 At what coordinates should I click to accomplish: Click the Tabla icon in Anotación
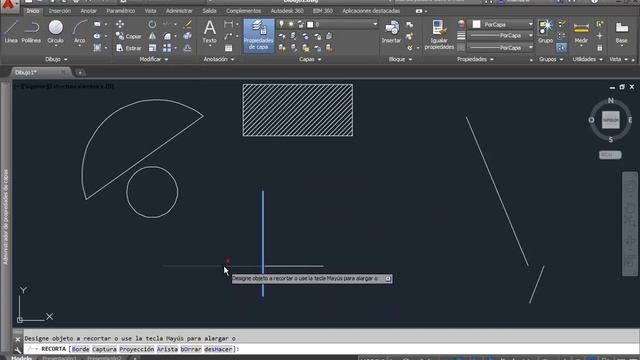click(229, 48)
